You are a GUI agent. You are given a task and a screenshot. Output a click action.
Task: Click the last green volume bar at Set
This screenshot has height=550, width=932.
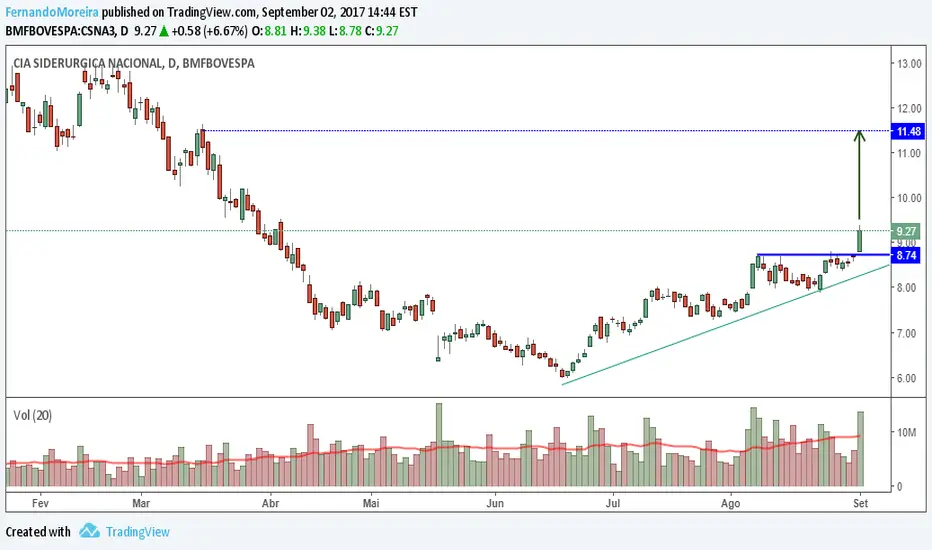pos(860,449)
